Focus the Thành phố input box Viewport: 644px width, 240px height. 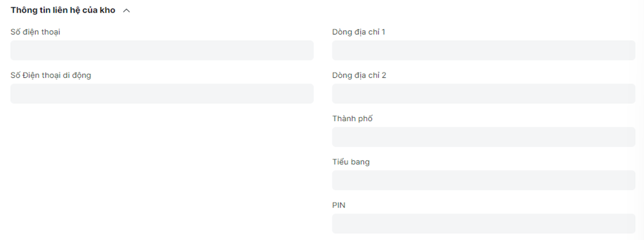(484, 137)
